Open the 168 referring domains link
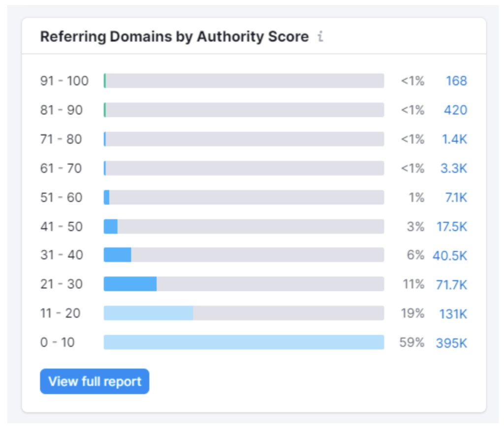The image size is (504, 430). click(456, 81)
